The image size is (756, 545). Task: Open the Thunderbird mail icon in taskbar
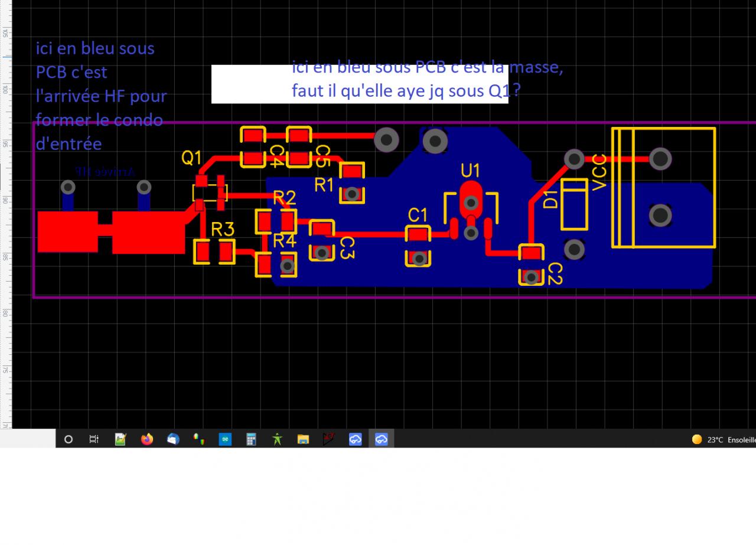pyautogui.click(x=173, y=439)
